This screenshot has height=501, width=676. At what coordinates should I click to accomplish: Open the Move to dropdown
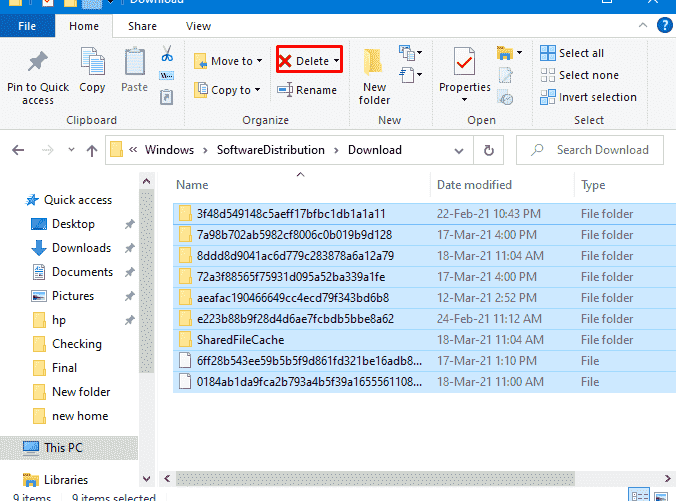[x=228, y=61]
